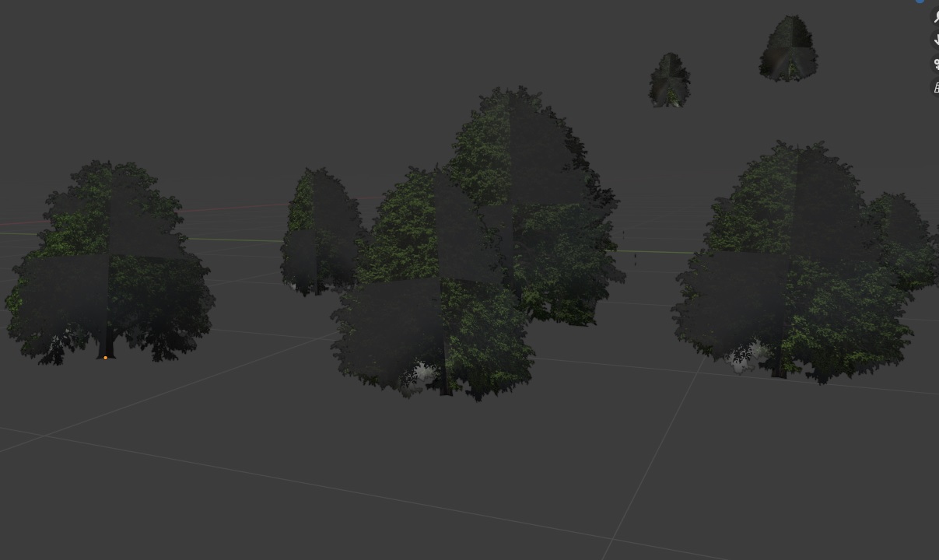
Task: Click the orange origin point under left tree
Action: (106, 358)
